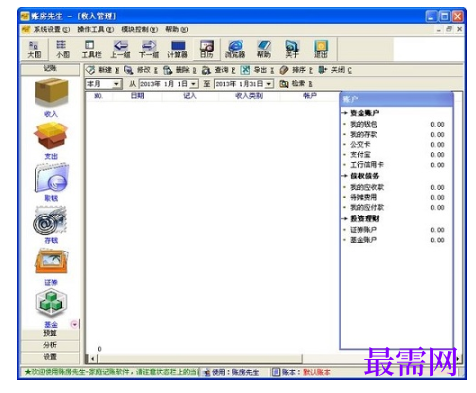Close the income window (关闭)

click(x=335, y=70)
